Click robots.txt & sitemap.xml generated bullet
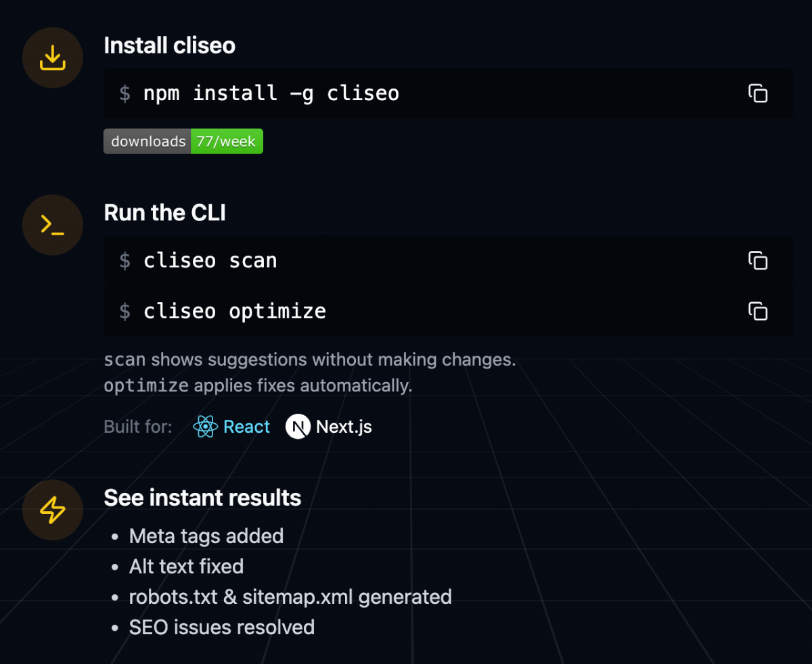The height and width of the screenshot is (664, 812). pyautogui.click(x=290, y=597)
